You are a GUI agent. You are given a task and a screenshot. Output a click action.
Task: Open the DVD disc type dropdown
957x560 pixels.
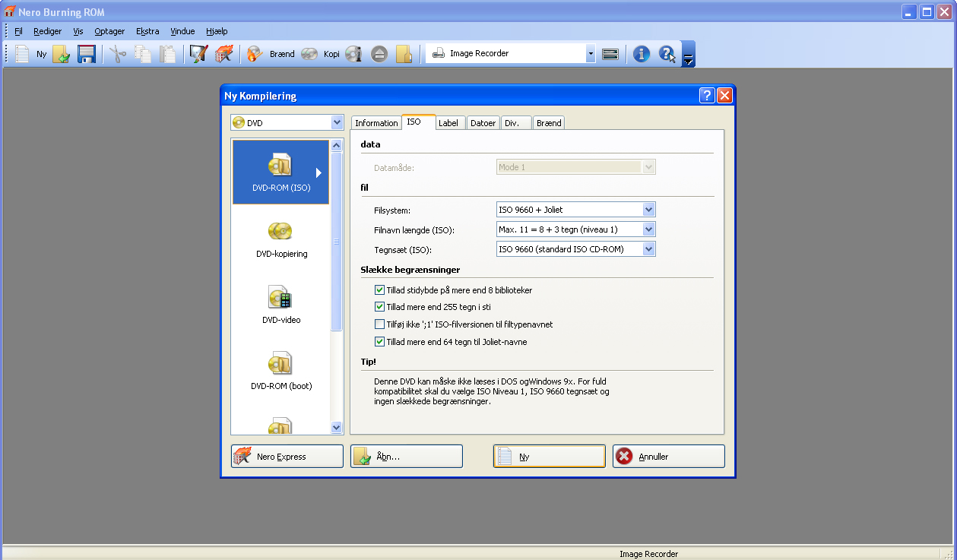click(x=337, y=122)
